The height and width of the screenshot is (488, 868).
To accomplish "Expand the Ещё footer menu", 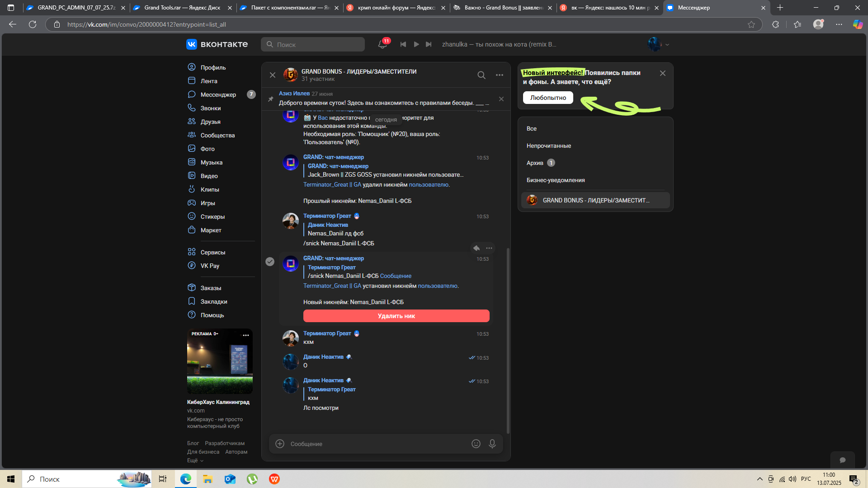I will pyautogui.click(x=195, y=460).
